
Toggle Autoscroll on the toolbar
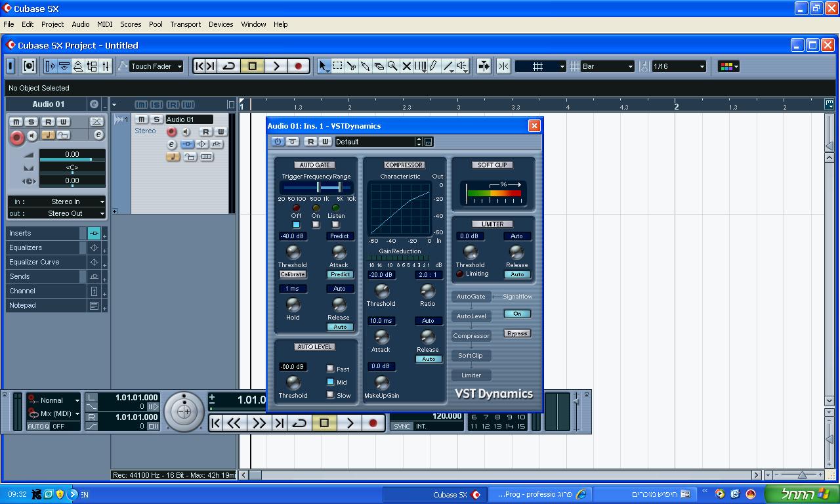484,66
